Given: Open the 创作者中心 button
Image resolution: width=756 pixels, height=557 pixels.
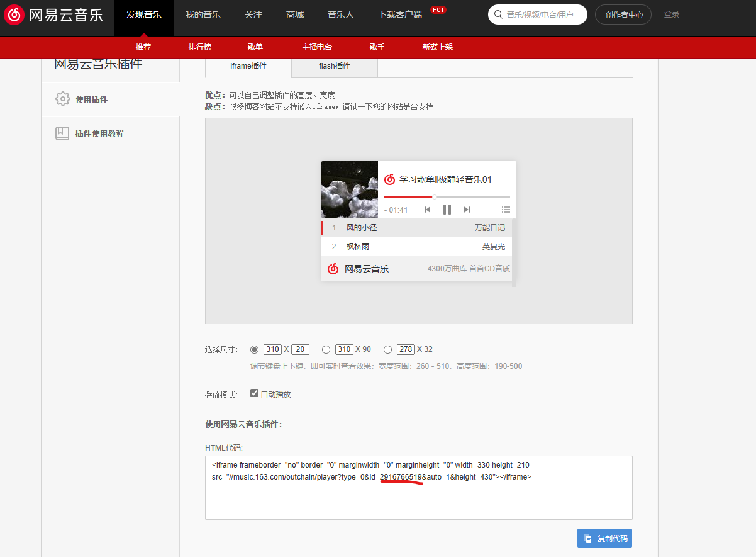Looking at the screenshot, I should (623, 14).
